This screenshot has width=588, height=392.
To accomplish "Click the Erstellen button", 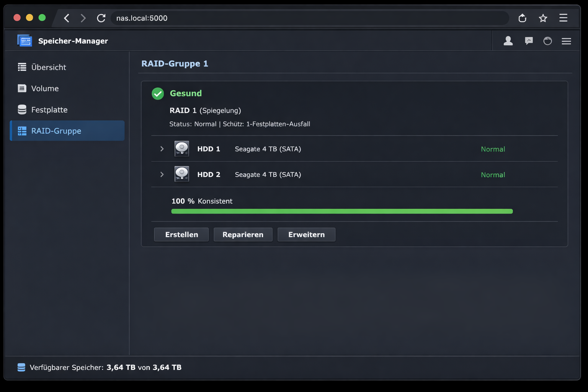I will [x=181, y=234].
